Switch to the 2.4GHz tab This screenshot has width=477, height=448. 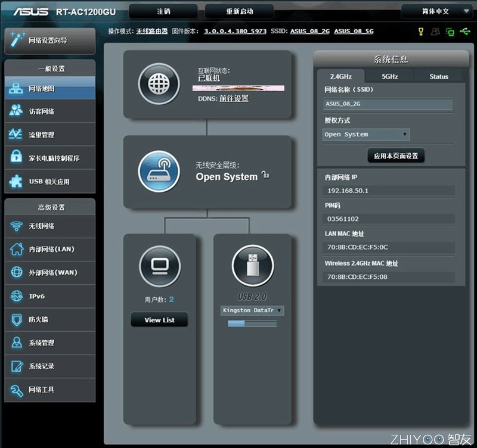point(340,76)
